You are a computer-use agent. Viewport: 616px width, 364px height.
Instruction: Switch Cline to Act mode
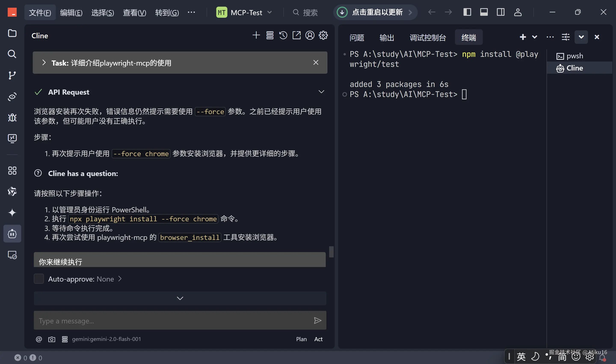[x=318, y=339]
